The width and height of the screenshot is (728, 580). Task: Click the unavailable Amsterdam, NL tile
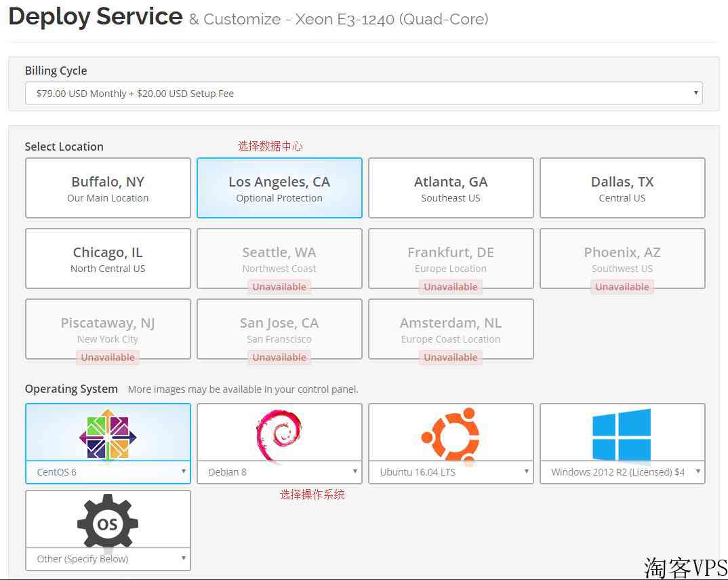[451, 329]
